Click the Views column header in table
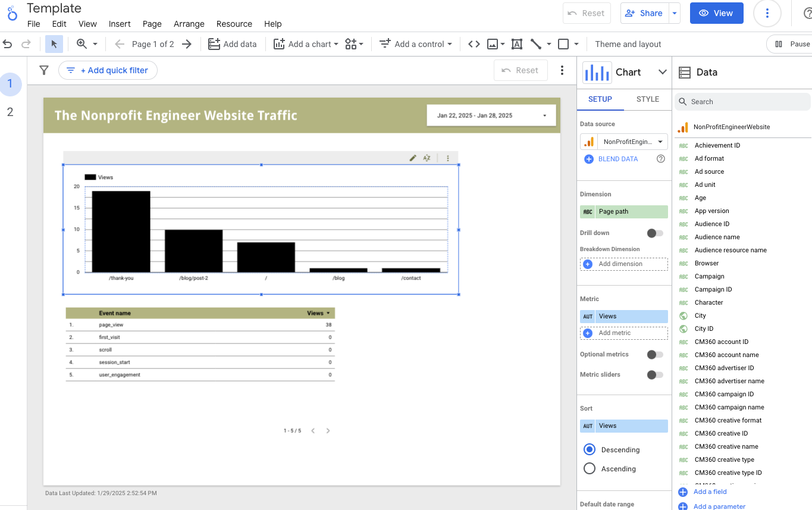This screenshot has height=510, width=812. point(318,313)
